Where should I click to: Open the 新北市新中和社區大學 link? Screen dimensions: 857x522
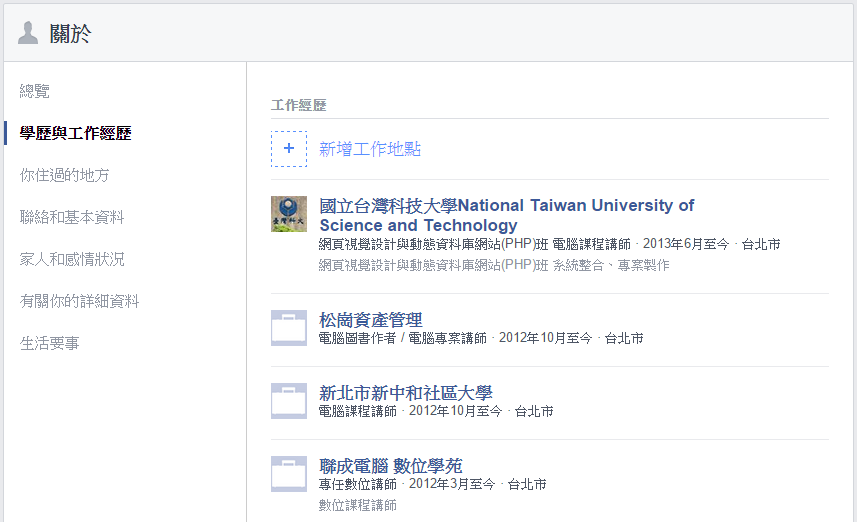click(406, 392)
